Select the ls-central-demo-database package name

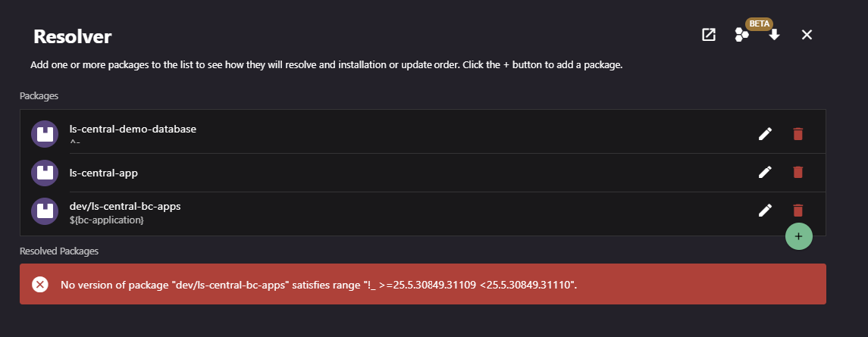[133, 129]
